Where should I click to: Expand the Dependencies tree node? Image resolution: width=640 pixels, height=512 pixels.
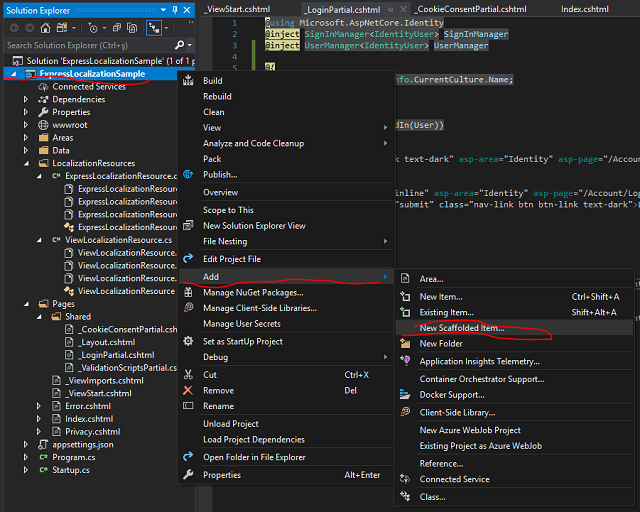click(x=27, y=100)
